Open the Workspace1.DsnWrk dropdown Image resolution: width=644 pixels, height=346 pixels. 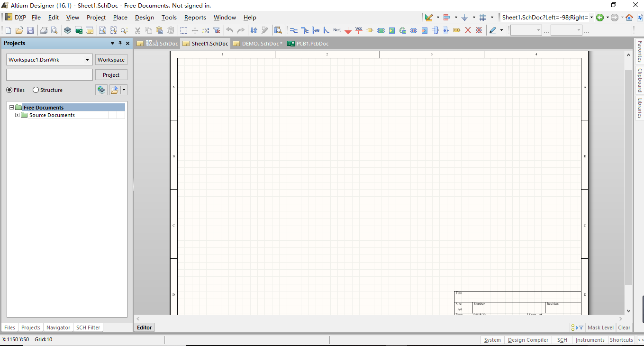click(88, 60)
